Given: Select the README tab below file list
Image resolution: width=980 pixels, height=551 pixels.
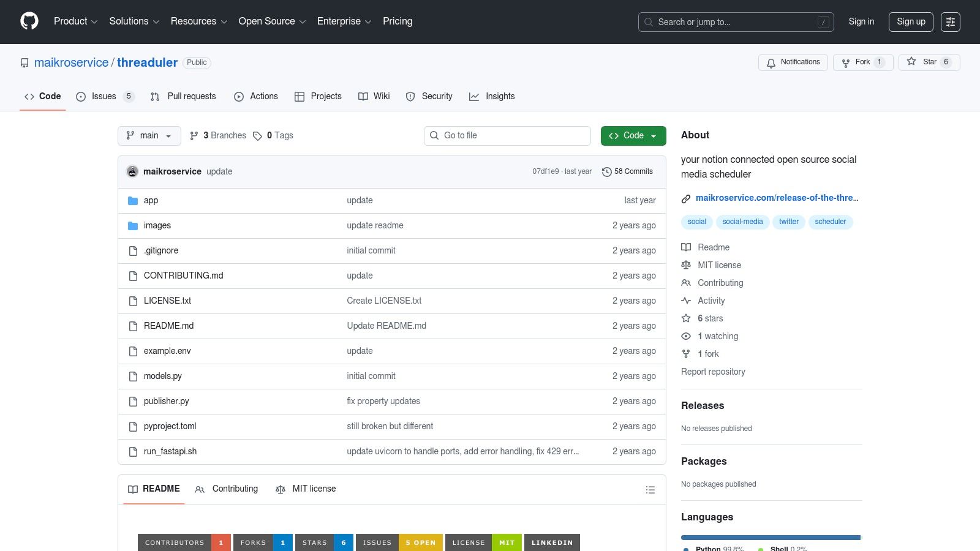Looking at the screenshot, I should click(154, 489).
